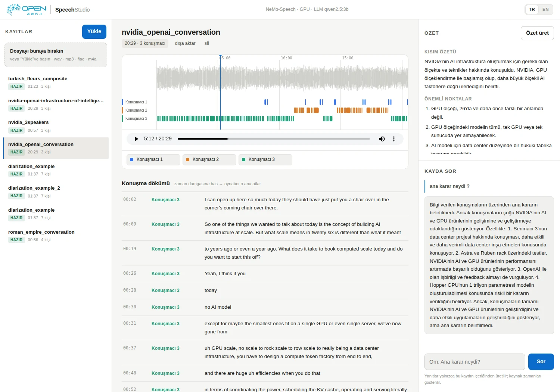
Task: Delete the recording with the sil link
Action: [x=206, y=43]
